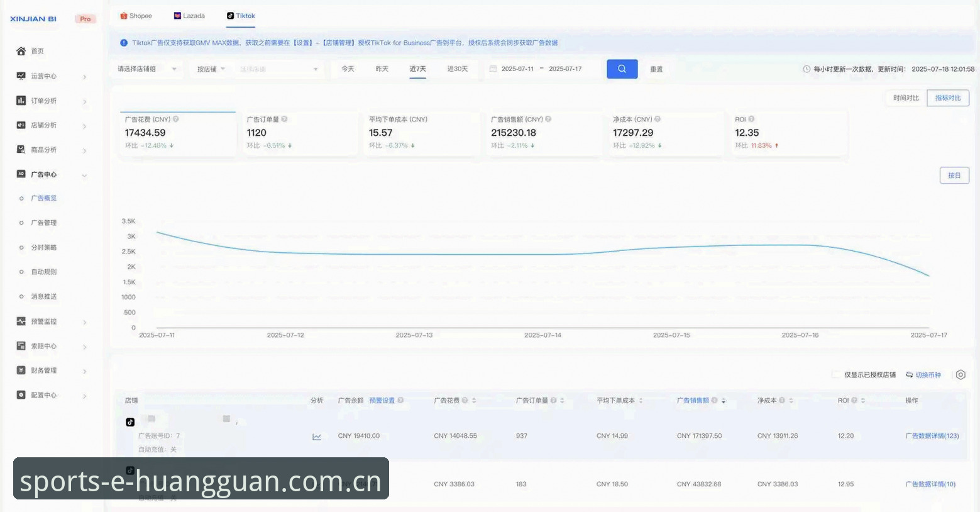Click the 索赔中心 sidebar icon

point(21,346)
